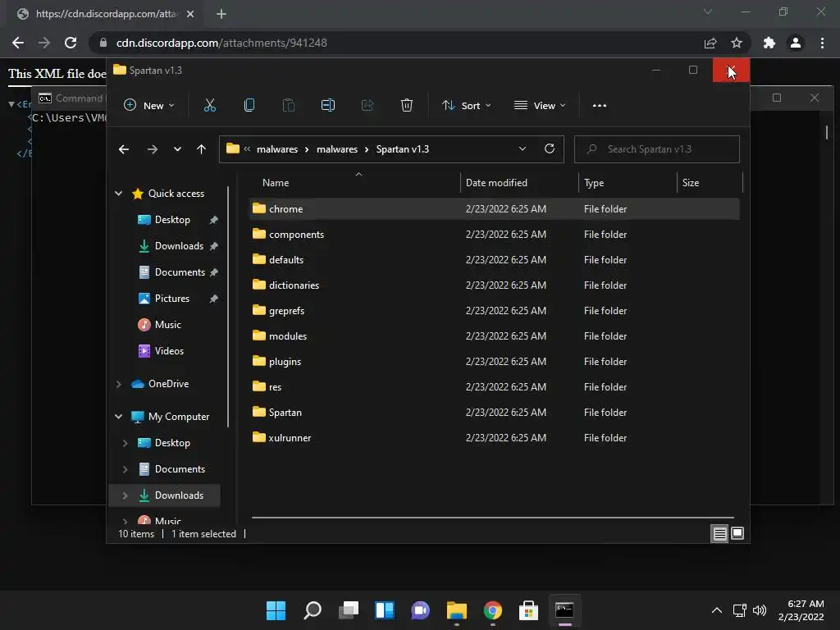Go forward in File Explorer navigation
This screenshot has width=840, height=630.
click(152, 149)
